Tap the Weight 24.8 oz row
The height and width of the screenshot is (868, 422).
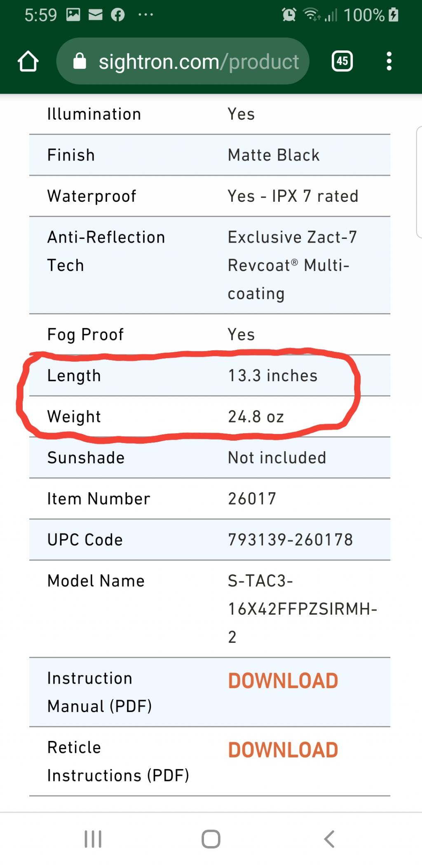point(210,417)
